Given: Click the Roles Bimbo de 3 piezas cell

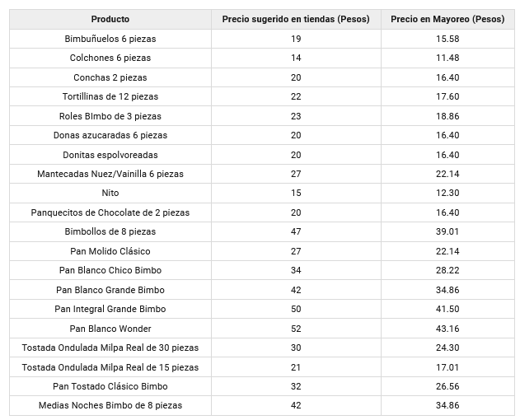Looking at the screenshot, I should pyautogui.click(x=110, y=116).
